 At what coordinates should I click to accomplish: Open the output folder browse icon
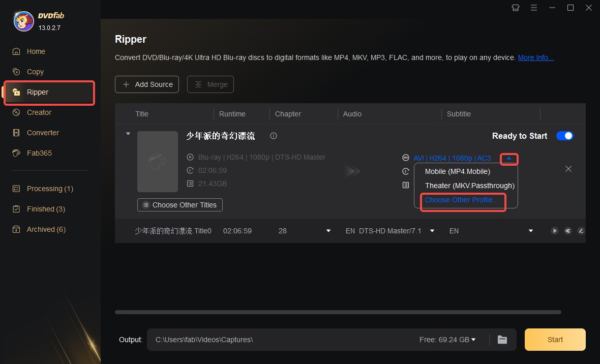pos(502,340)
